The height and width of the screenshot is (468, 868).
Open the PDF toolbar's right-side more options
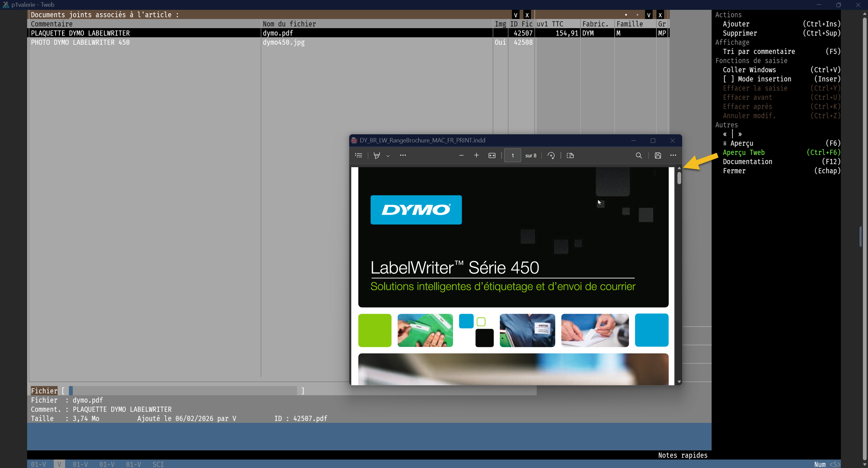(x=673, y=155)
